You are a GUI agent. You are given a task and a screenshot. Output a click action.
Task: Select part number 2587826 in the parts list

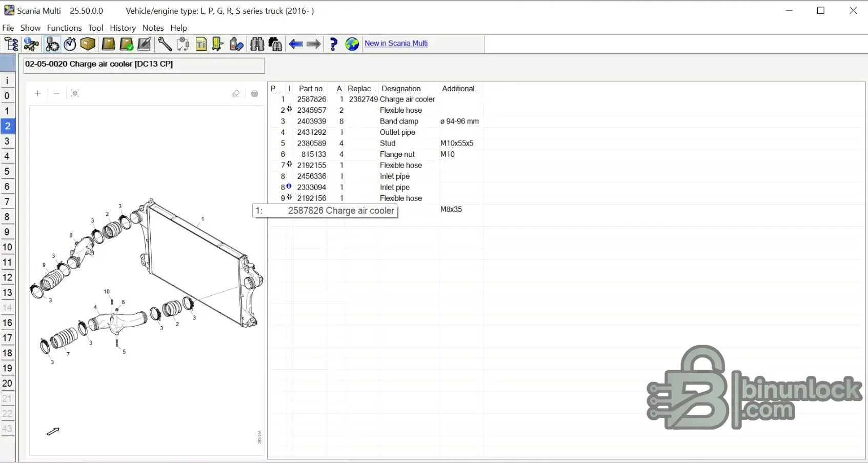point(312,99)
